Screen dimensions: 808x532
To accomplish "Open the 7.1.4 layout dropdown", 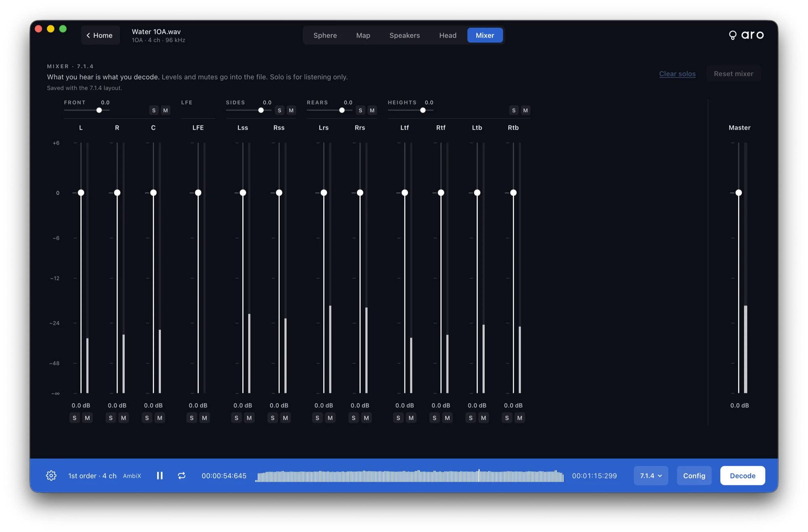I will coord(651,475).
